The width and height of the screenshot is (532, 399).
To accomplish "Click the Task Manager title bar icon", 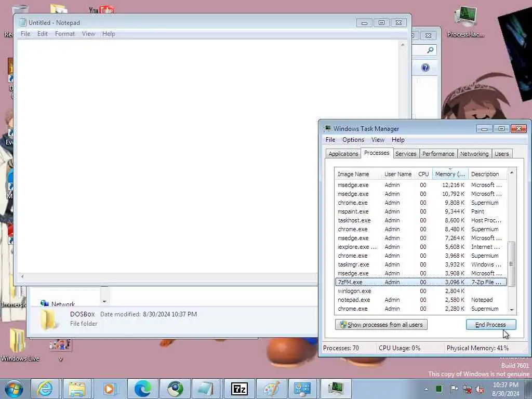I will (x=327, y=129).
